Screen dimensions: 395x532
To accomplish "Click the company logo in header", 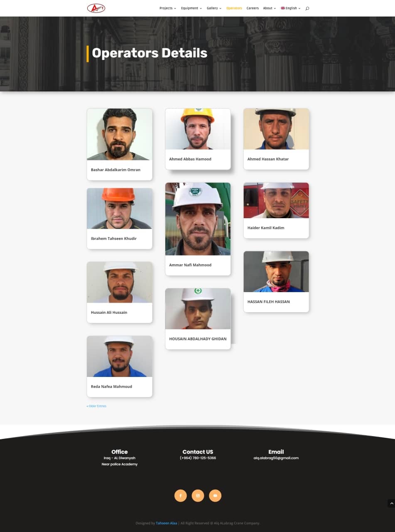I will coord(96,8).
